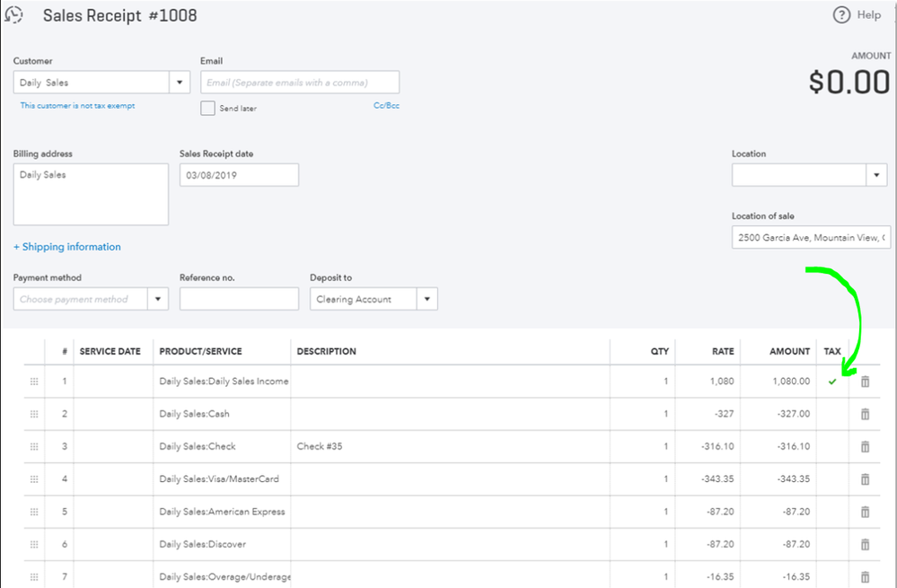Image resolution: width=897 pixels, height=588 pixels.
Task: Click Choose payment method field
Action: (x=81, y=299)
